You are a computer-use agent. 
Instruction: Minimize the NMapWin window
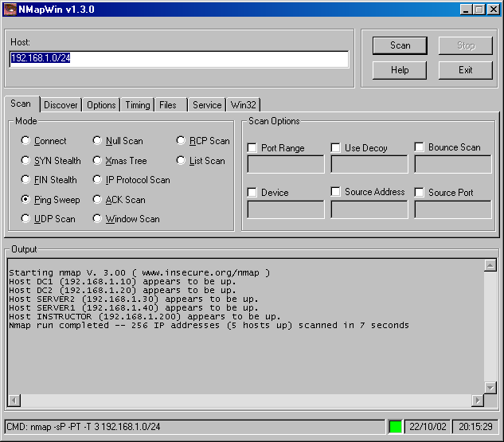(466, 10)
